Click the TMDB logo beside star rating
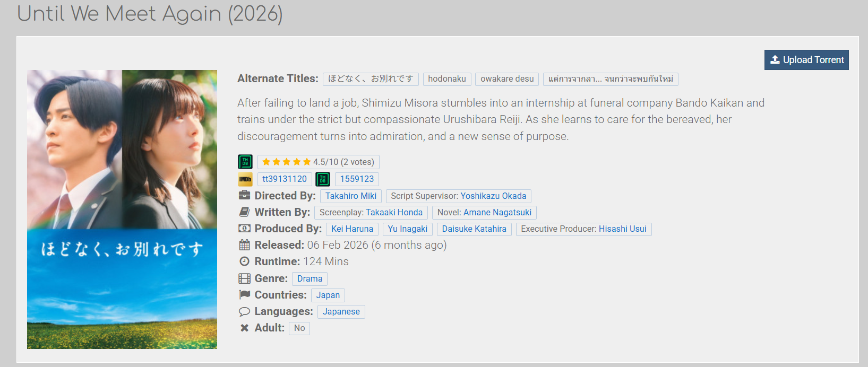Image resolution: width=868 pixels, height=367 pixels. click(x=245, y=162)
